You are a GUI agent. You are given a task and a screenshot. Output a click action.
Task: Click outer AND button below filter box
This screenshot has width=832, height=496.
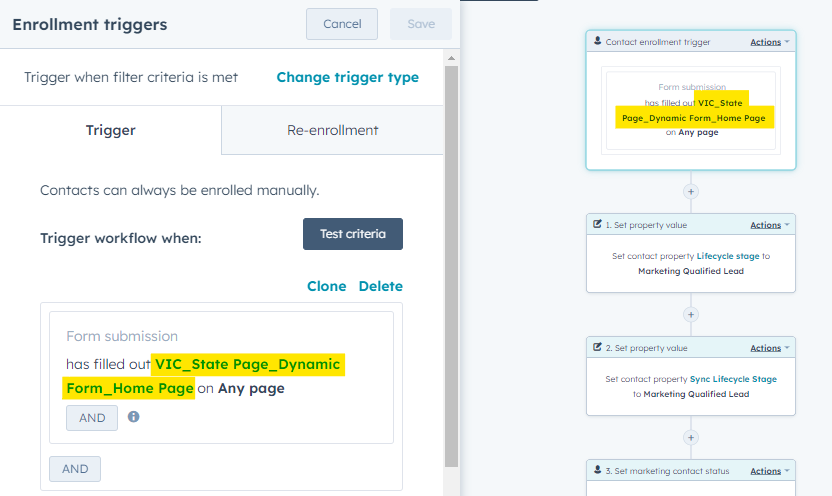point(75,469)
